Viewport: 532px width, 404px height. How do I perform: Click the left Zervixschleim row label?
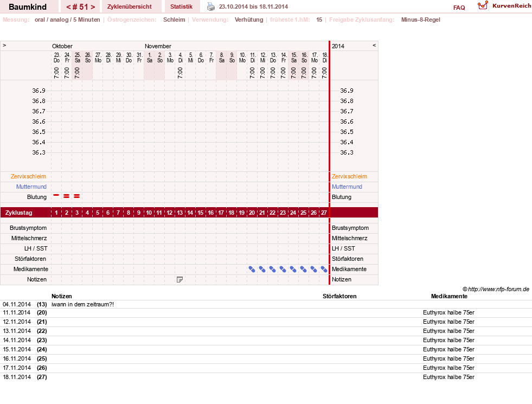[29, 176]
